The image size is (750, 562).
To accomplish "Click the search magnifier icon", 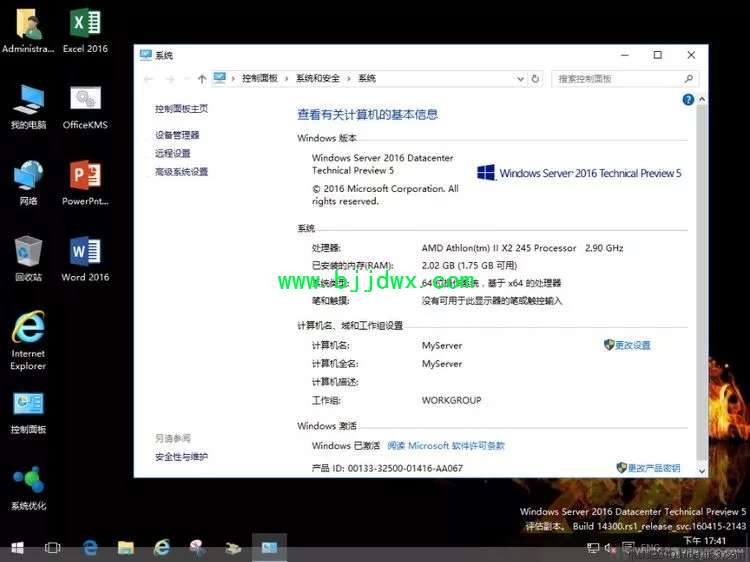I will click(689, 78).
